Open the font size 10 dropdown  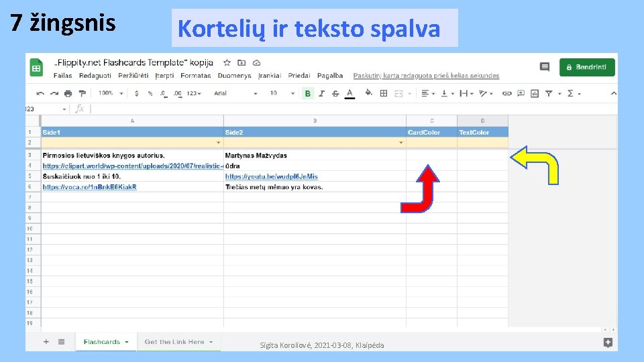[282, 94]
